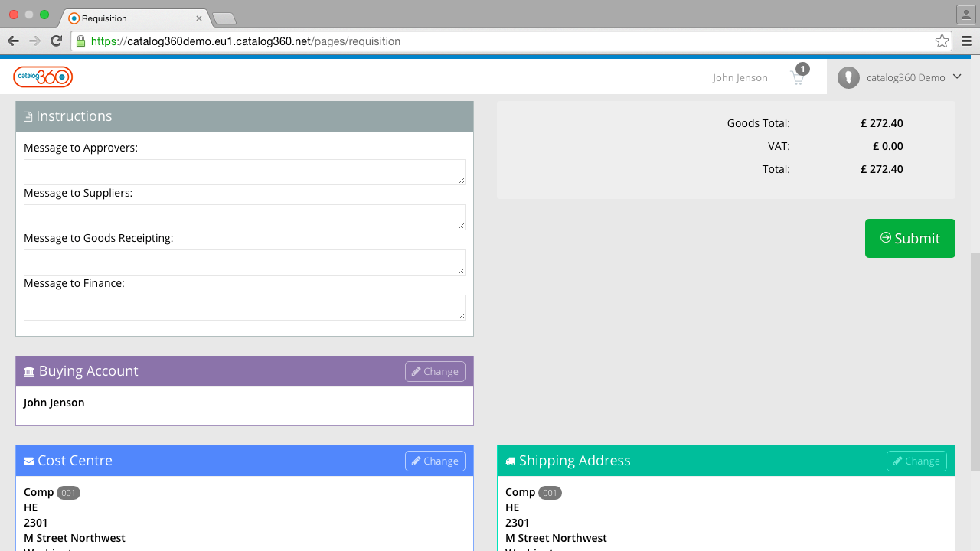This screenshot has width=980, height=551.
Task: Click the browser forward arrow
Action: 34,41
